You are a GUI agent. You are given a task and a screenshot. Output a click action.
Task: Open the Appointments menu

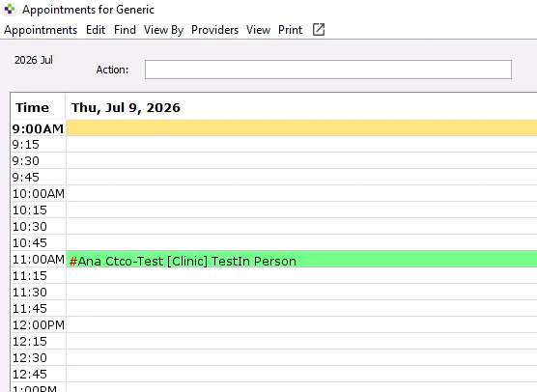pos(41,30)
